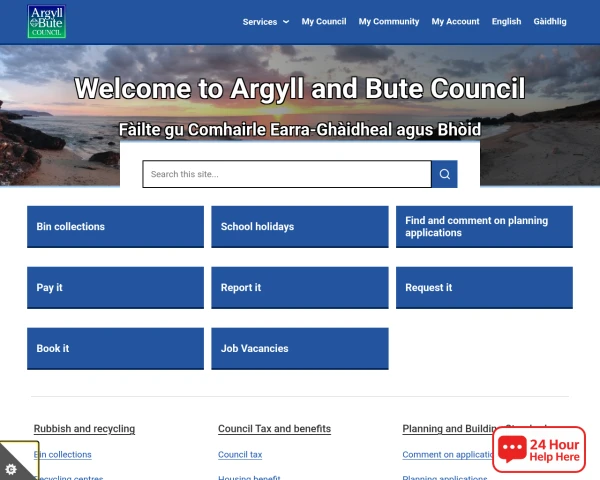Expand the Services dropdown menu

click(266, 22)
